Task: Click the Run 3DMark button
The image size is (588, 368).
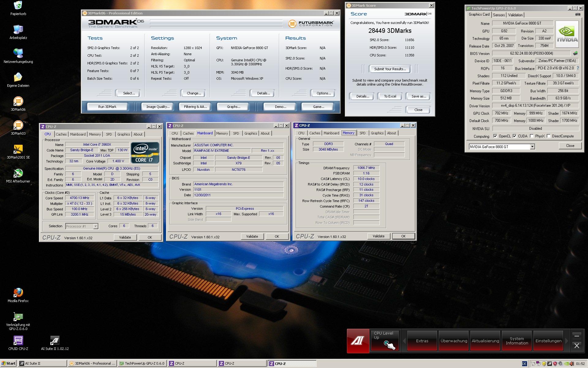Action: [x=107, y=107]
